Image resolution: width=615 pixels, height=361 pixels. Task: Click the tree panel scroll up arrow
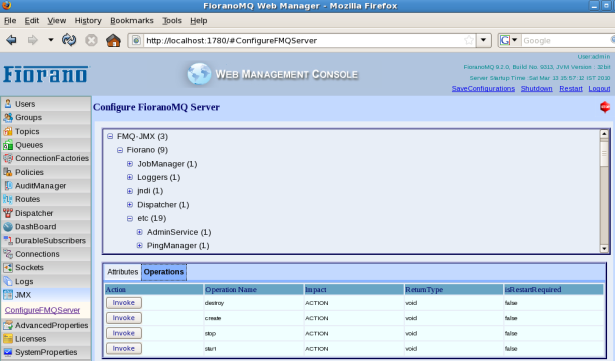tap(604, 134)
